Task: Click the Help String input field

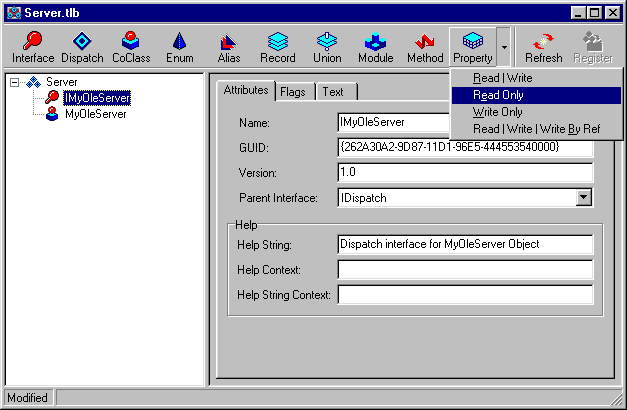Action: coord(465,244)
